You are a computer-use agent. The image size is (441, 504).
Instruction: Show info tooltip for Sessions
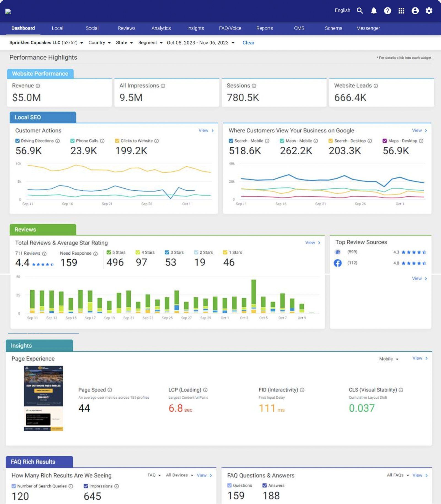254,86
